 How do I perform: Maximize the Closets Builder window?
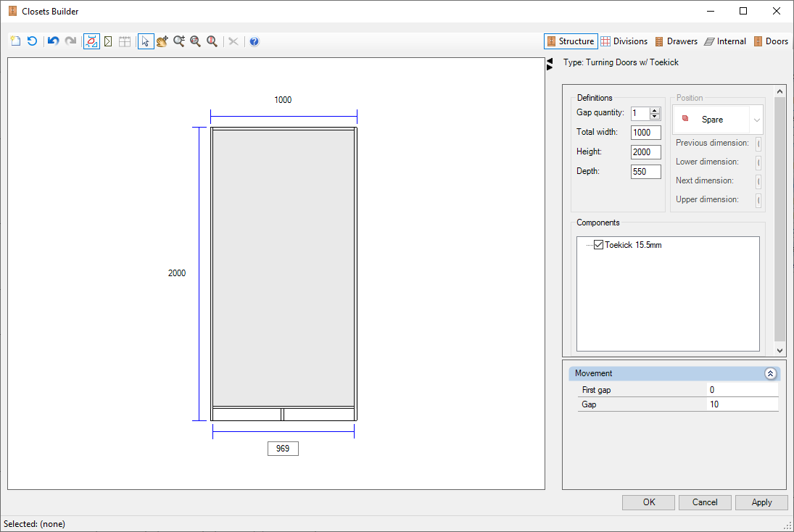[743, 11]
